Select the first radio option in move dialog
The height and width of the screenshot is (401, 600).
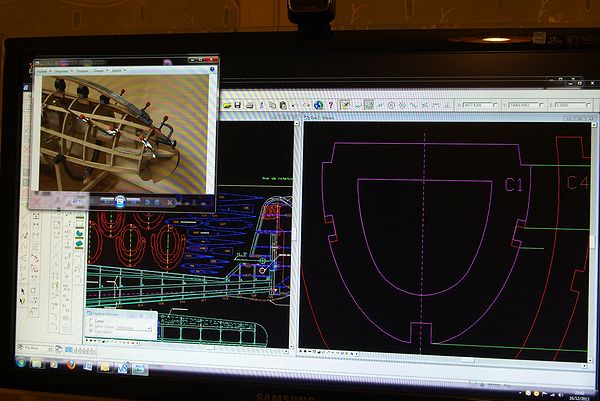pos(91,320)
